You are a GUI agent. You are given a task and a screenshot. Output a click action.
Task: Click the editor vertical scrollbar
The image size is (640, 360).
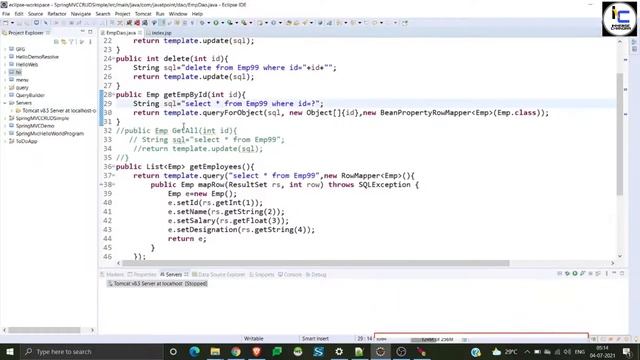tap(620, 135)
